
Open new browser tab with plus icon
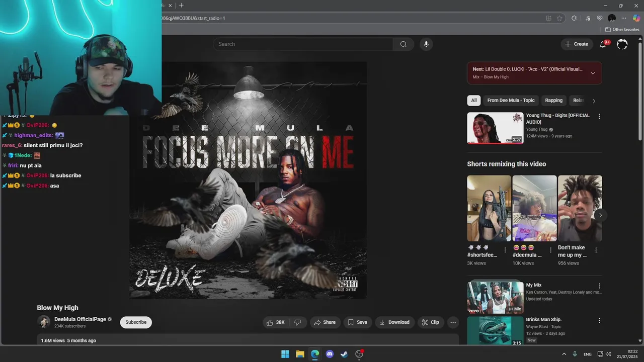click(181, 6)
